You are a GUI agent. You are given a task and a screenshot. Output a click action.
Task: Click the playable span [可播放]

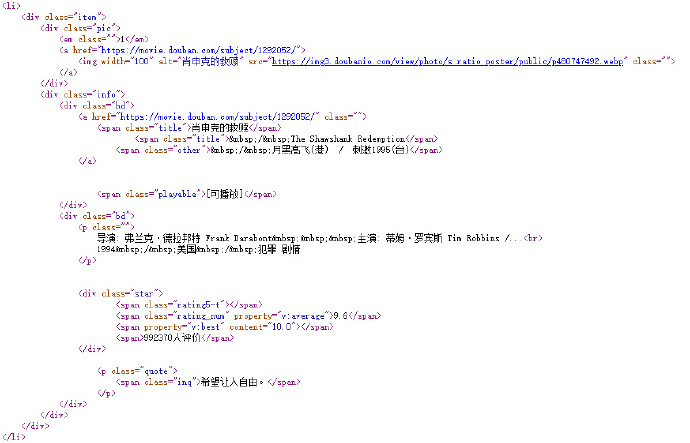pos(187,194)
